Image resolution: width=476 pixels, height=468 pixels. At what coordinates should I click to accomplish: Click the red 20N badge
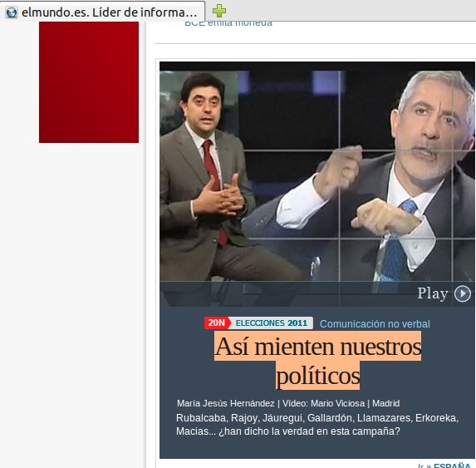[x=218, y=323]
